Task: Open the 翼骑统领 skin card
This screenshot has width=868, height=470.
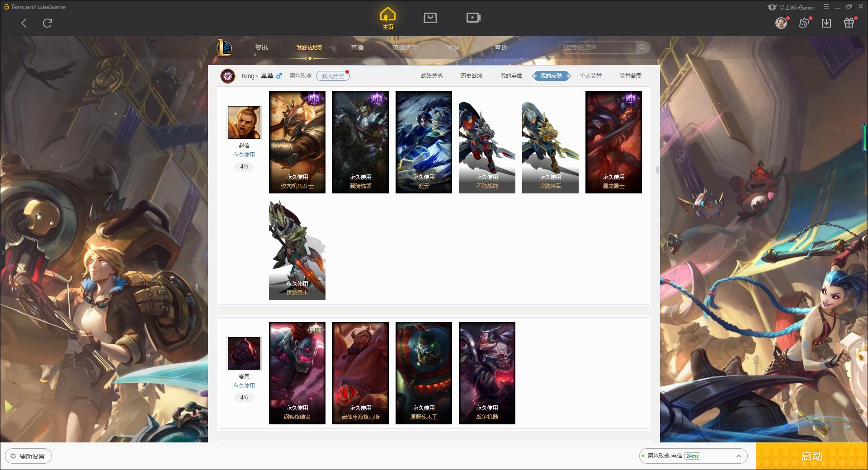Action: pos(360,142)
